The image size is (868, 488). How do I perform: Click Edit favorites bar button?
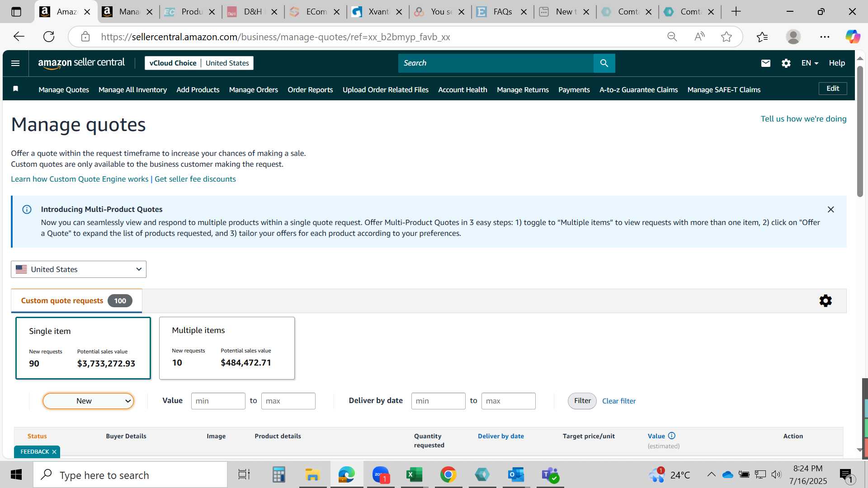click(833, 89)
